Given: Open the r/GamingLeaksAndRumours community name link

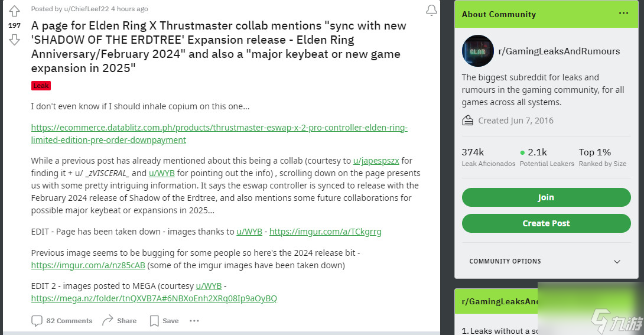Looking at the screenshot, I should pos(559,51).
